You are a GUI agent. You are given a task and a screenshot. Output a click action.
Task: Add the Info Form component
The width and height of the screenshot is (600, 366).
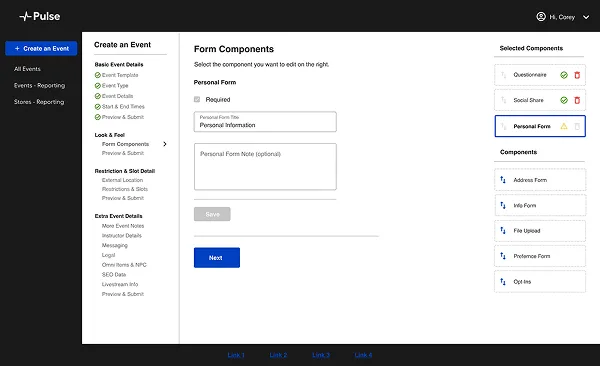[x=540, y=206]
